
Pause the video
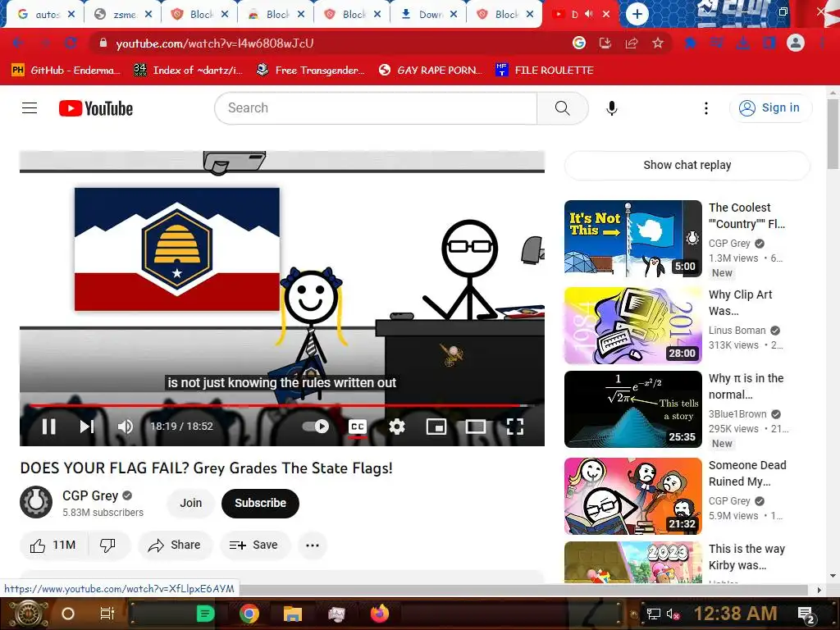tap(48, 427)
